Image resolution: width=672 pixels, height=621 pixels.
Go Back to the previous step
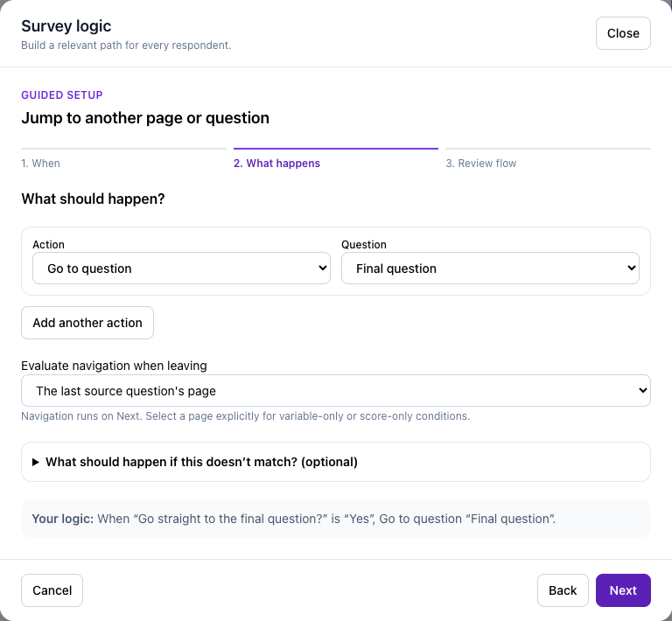point(563,590)
